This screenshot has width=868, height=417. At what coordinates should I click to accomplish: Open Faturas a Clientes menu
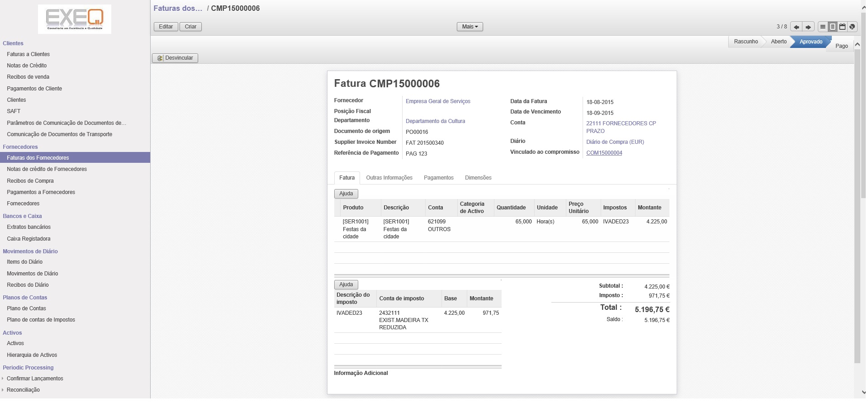(x=28, y=54)
